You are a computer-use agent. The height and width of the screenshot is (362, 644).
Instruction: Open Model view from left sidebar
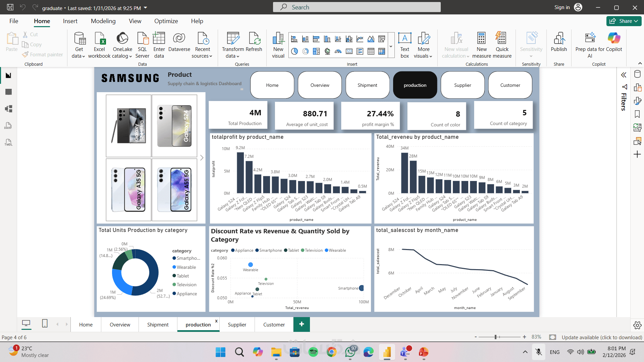coord(9,109)
